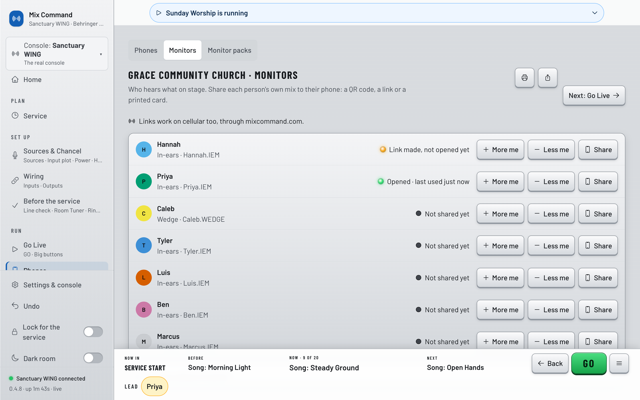Click the console icon beside Sanctuary WING
This screenshot has width=640, height=400.
[x=16, y=54]
